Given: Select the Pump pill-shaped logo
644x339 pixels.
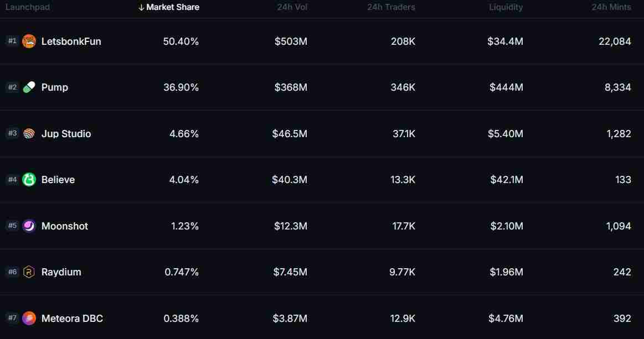Looking at the screenshot, I should 28,87.
